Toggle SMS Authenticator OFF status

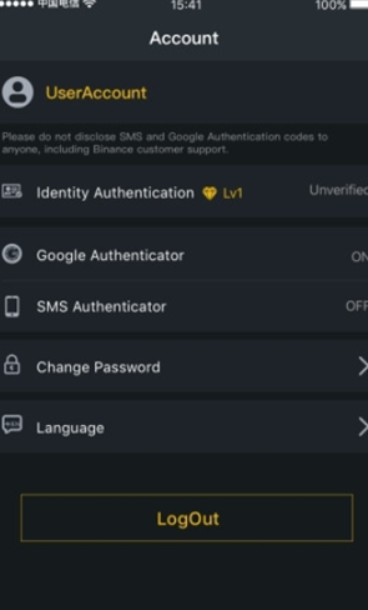pos(357,307)
